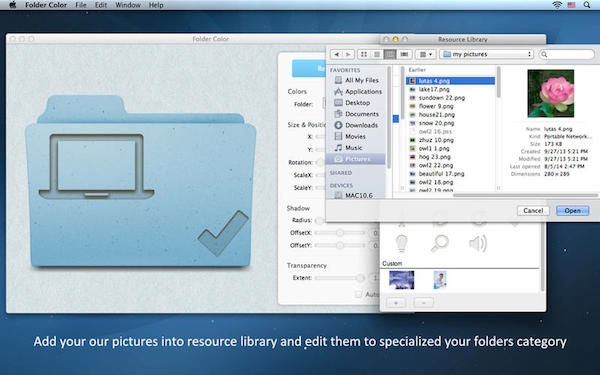
Task: Open the Window menu
Action: tap(128, 5)
